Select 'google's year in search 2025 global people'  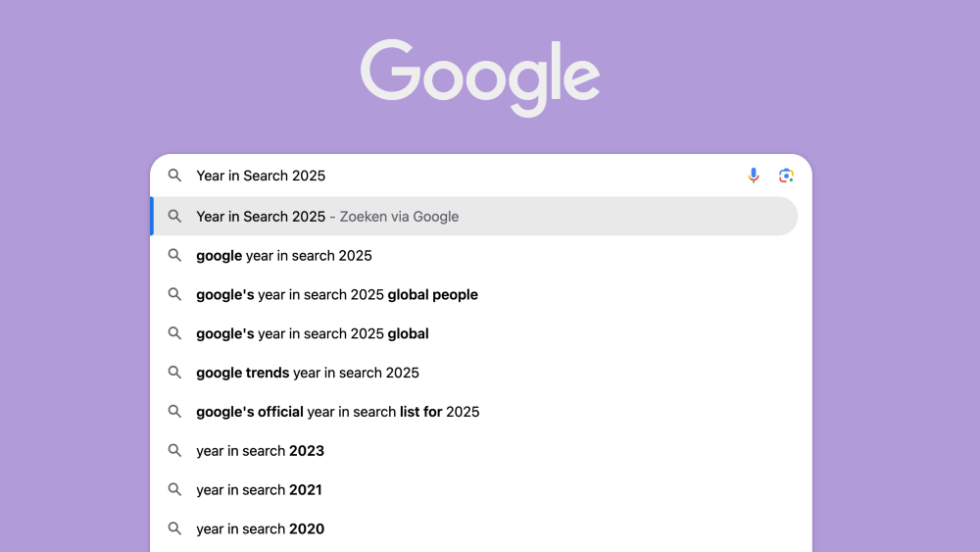click(x=337, y=295)
